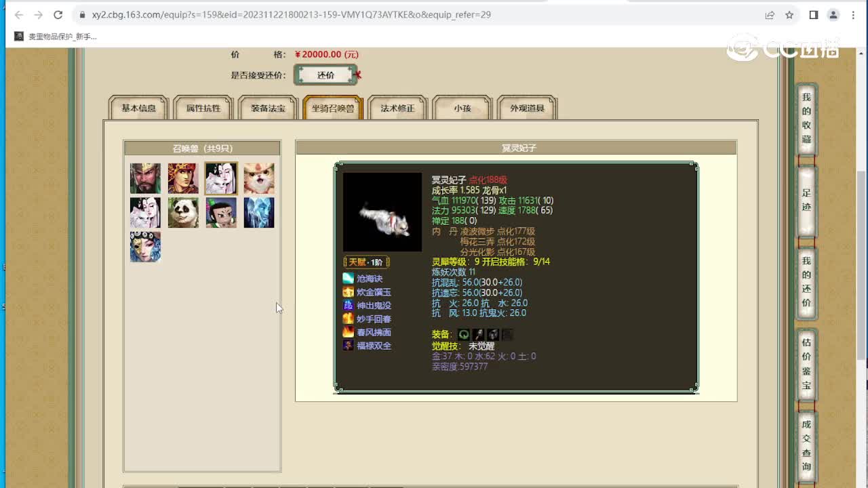868x488 pixels.
Task: Click the 冥灵妃子 white fox preview image
Action: coord(382,212)
